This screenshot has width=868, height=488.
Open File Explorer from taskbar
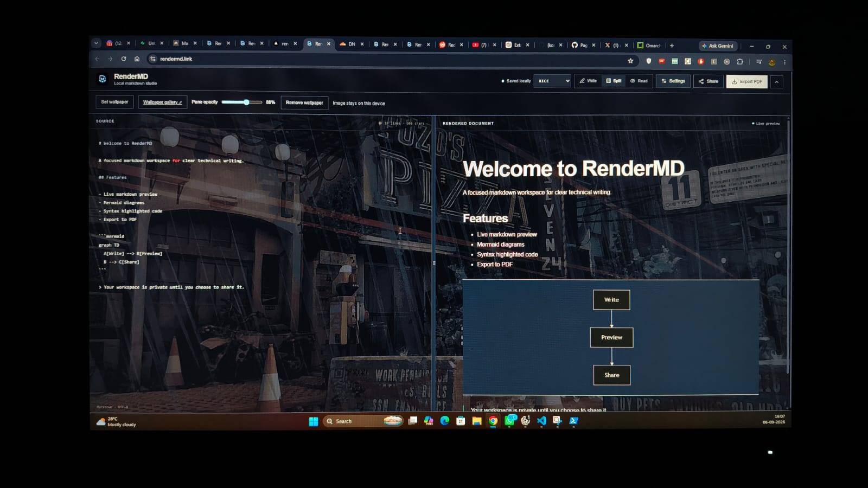(477, 421)
